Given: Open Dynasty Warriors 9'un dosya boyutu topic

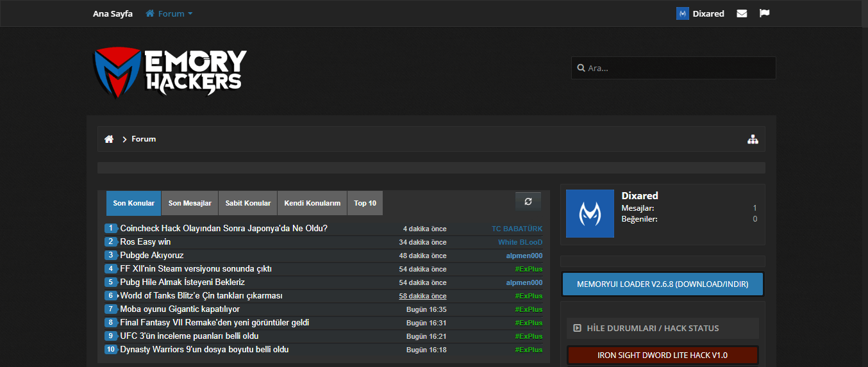Looking at the screenshot, I should coord(204,350).
